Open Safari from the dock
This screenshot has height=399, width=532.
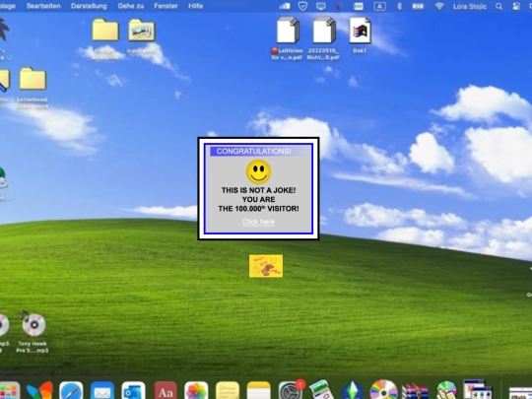[71, 391]
